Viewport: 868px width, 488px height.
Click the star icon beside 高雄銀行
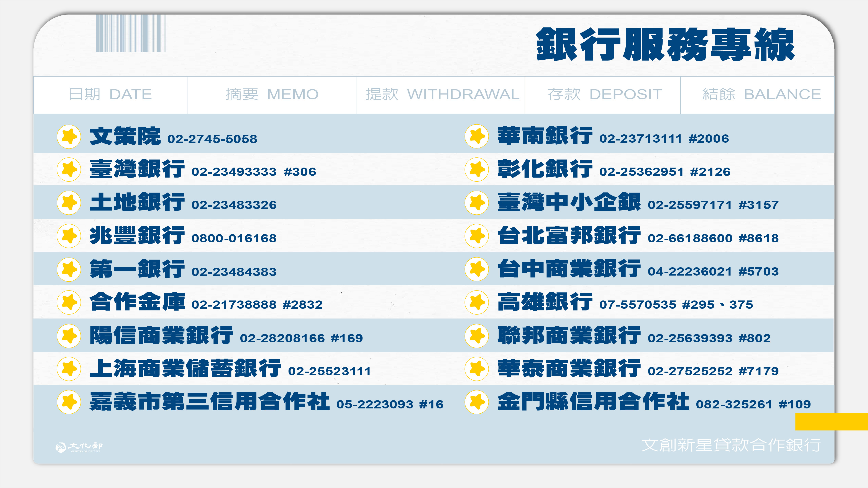(x=477, y=302)
